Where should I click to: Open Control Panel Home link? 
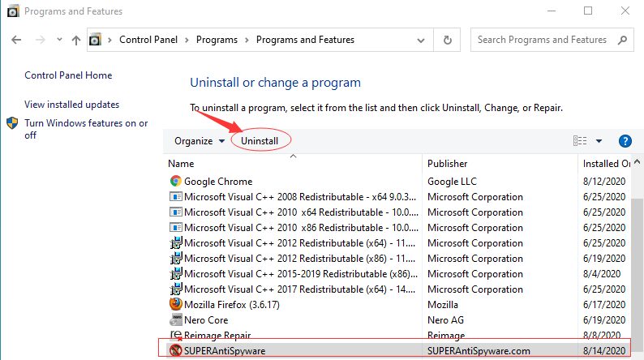point(68,75)
